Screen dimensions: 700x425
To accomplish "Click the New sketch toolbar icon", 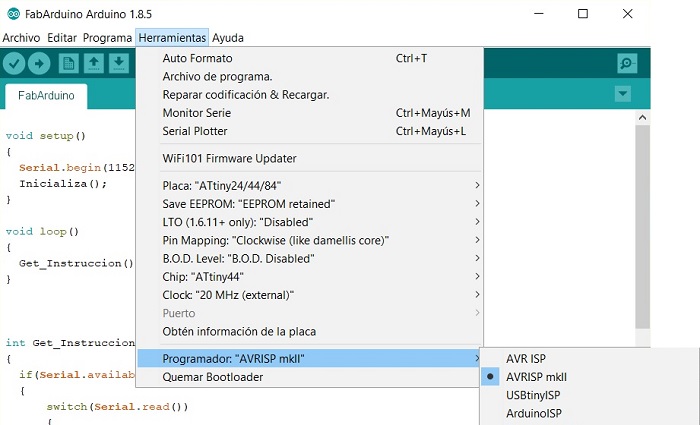I will 68,63.
